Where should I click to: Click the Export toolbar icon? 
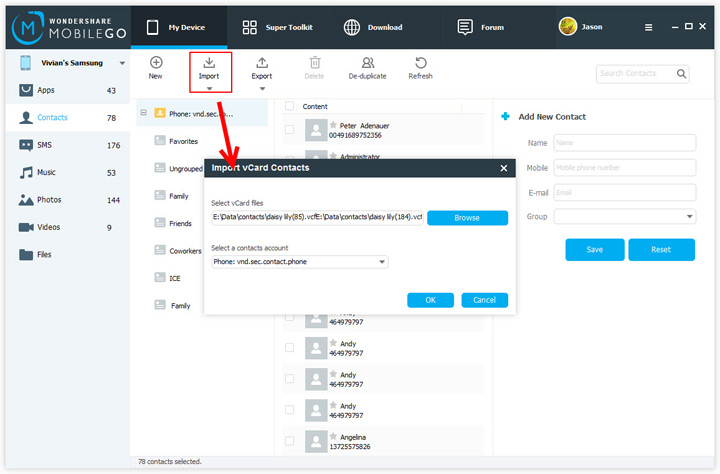pyautogui.click(x=262, y=62)
